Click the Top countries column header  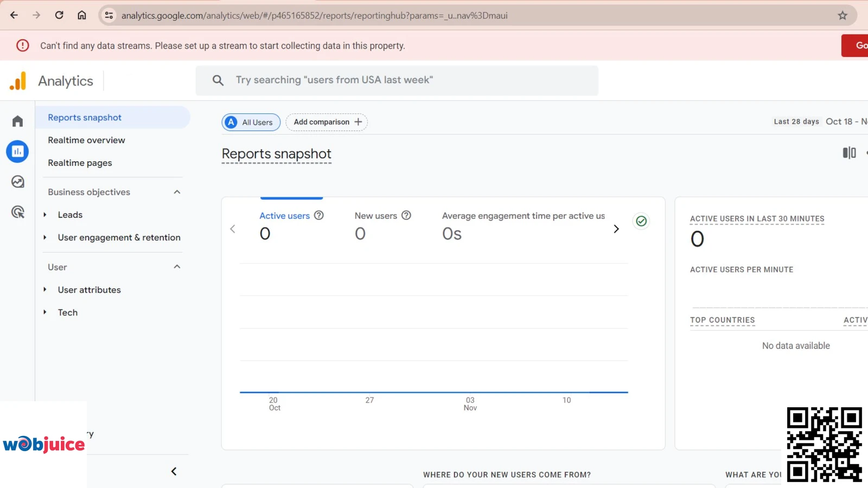[x=722, y=320]
